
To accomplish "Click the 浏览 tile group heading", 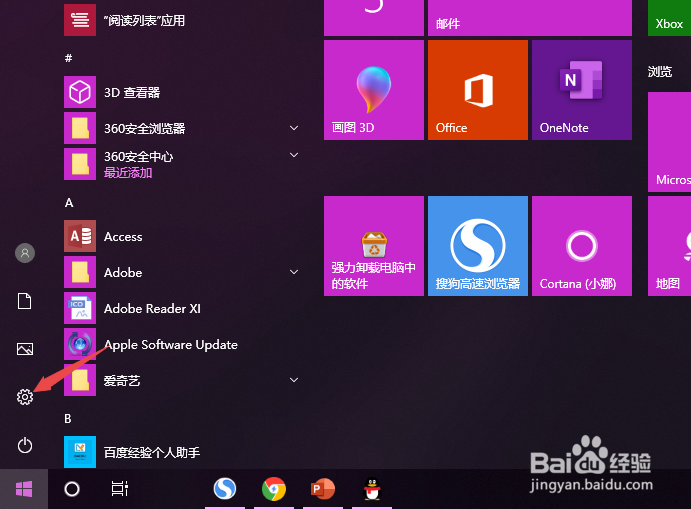I will [x=660, y=71].
